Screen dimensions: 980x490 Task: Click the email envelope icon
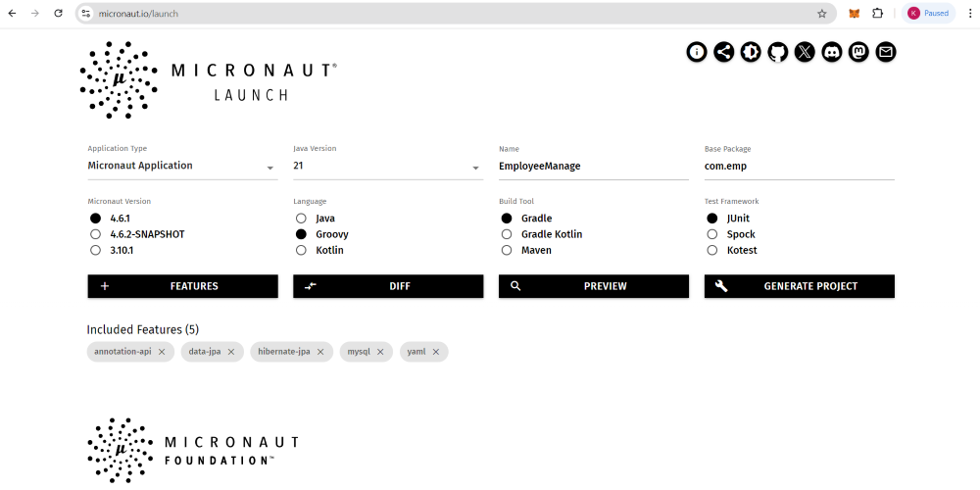coord(885,52)
